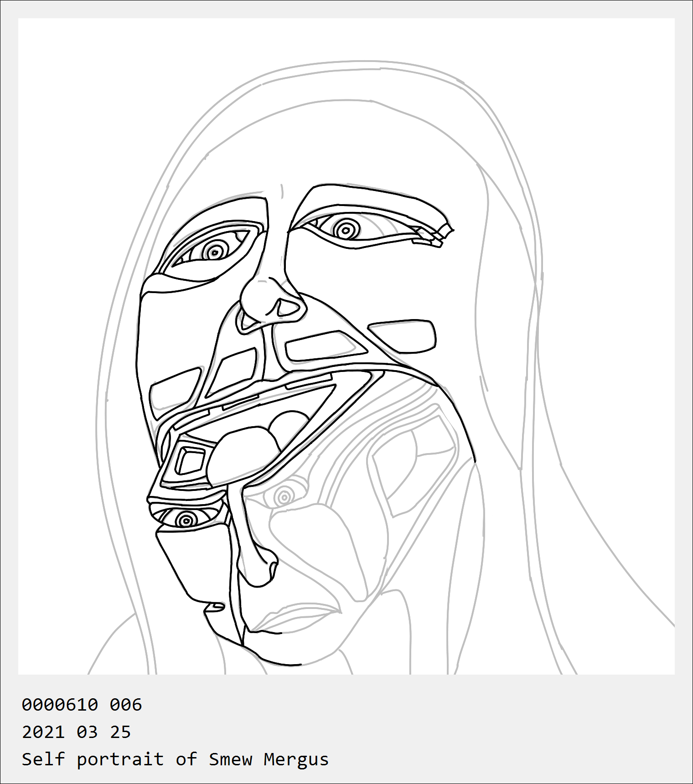Click the rounded tip of the nose

click(261, 300)
